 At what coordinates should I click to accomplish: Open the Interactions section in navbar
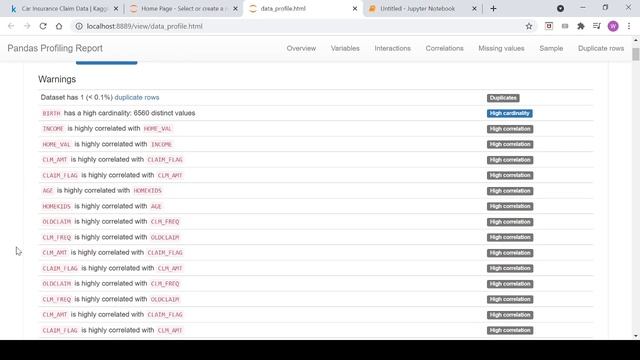393,48
